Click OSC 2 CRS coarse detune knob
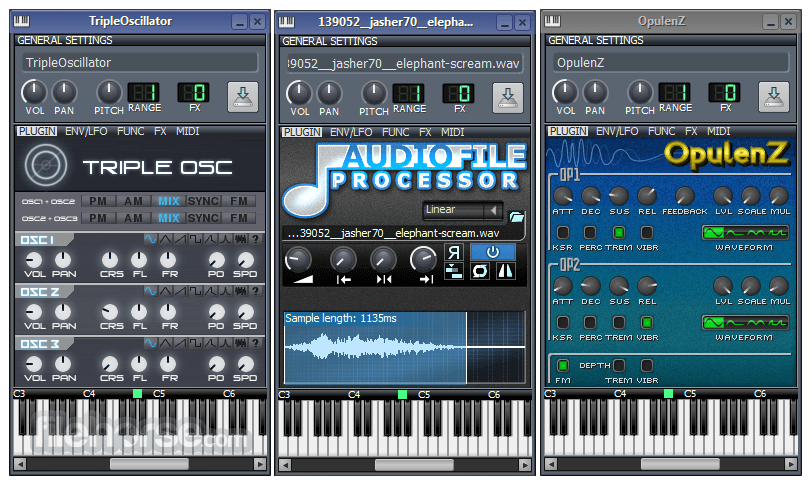Viewport: 811px width, 483px height. pos(110,312)
